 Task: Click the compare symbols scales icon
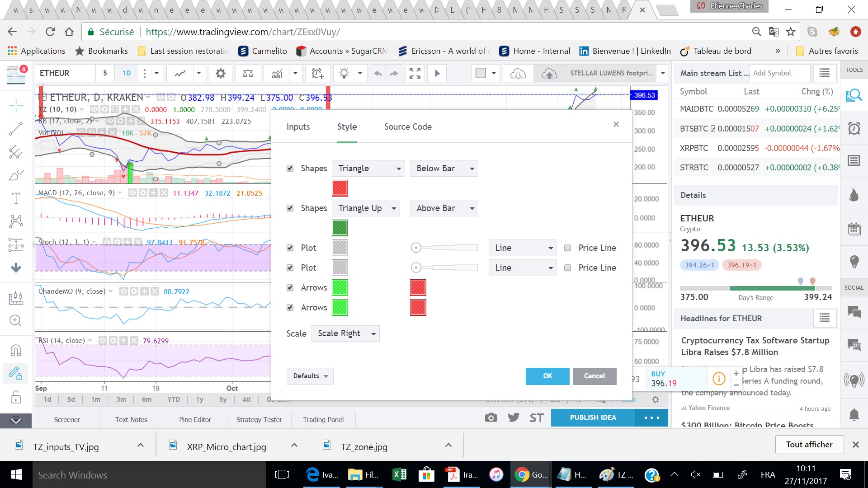248,73
